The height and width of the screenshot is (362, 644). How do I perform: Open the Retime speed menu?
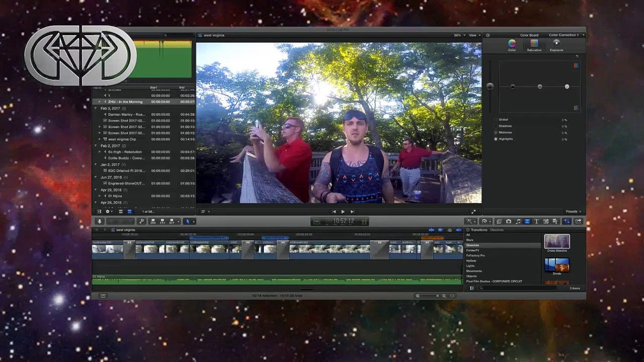point(485,221)
